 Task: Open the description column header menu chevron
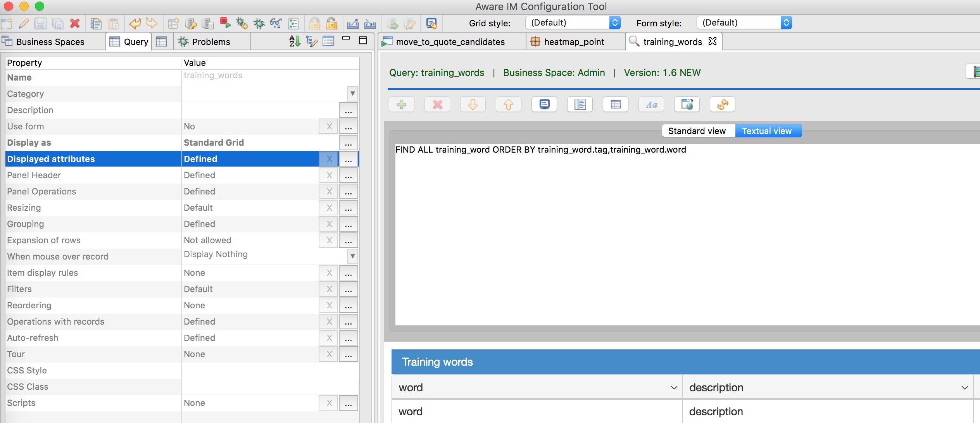click(965, 388)
